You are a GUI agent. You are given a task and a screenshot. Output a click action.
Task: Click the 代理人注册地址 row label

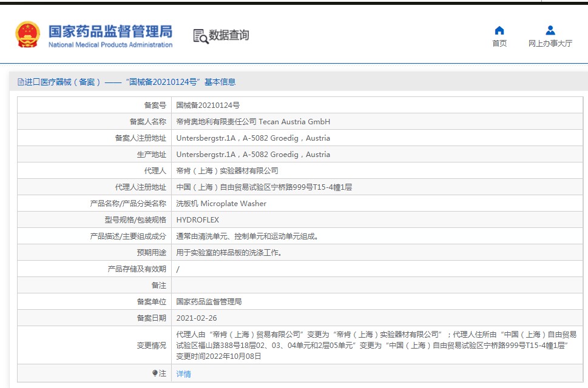click(140, 187)
